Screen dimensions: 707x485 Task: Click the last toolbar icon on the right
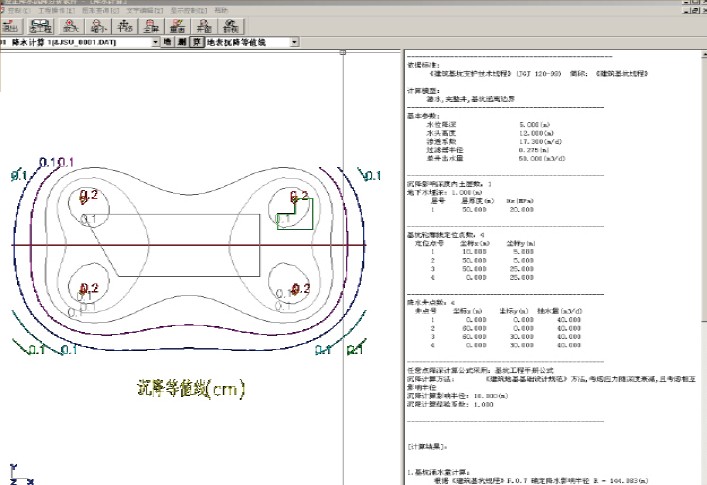point(231,26)
